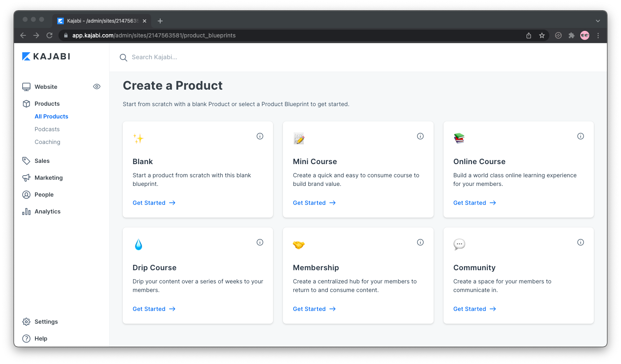
Task: Expand the tab search chevron
Action: click(x=598, y=21)
